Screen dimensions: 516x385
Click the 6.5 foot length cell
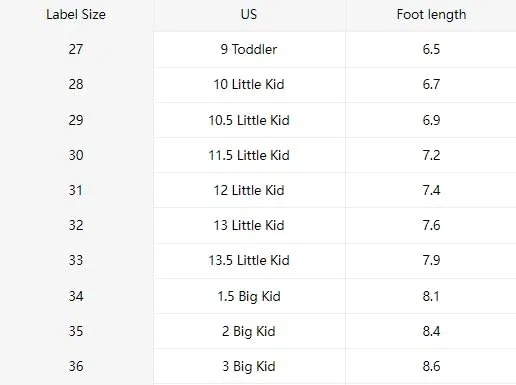431,49
